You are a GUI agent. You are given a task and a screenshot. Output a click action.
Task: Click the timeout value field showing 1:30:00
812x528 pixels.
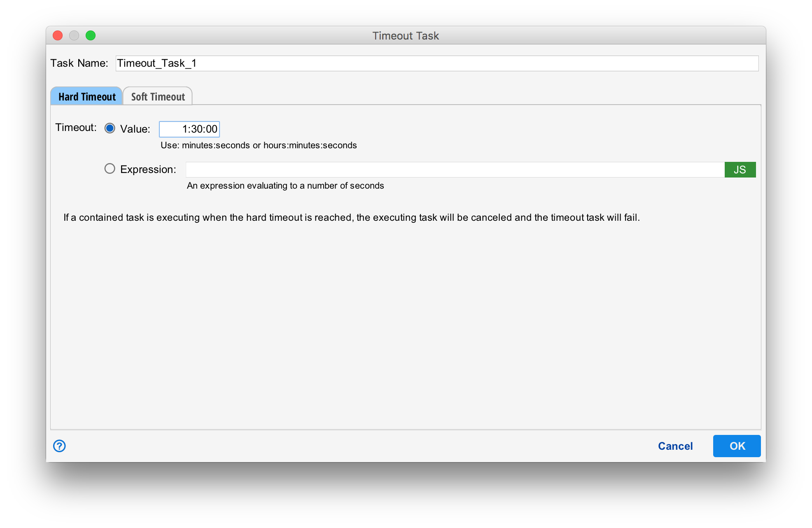pyautogui.click(x=189, y=129)
